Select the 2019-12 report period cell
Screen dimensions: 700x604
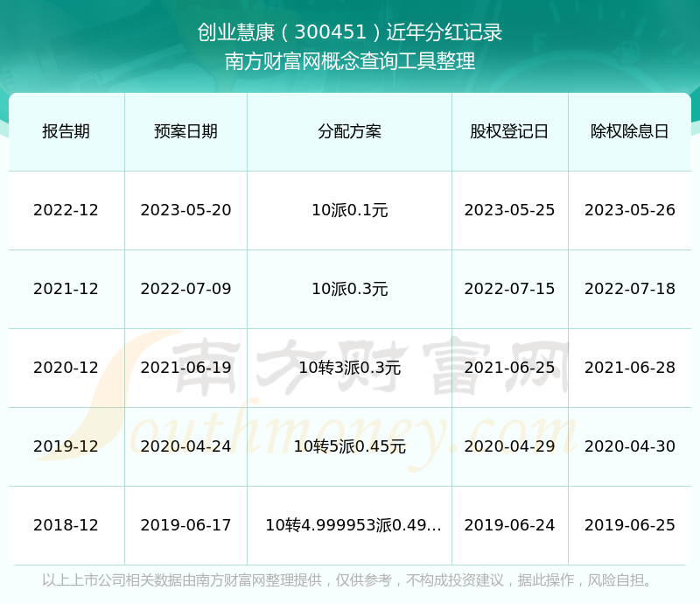[x=66, y=446]
